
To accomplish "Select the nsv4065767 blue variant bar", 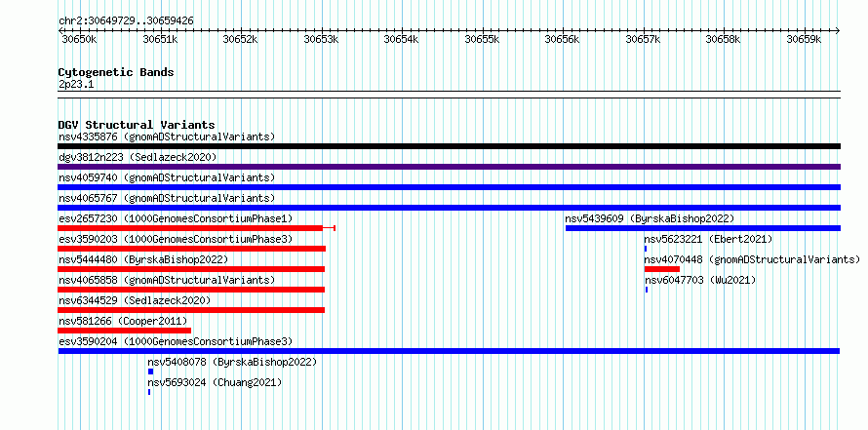I will point(449,208).
